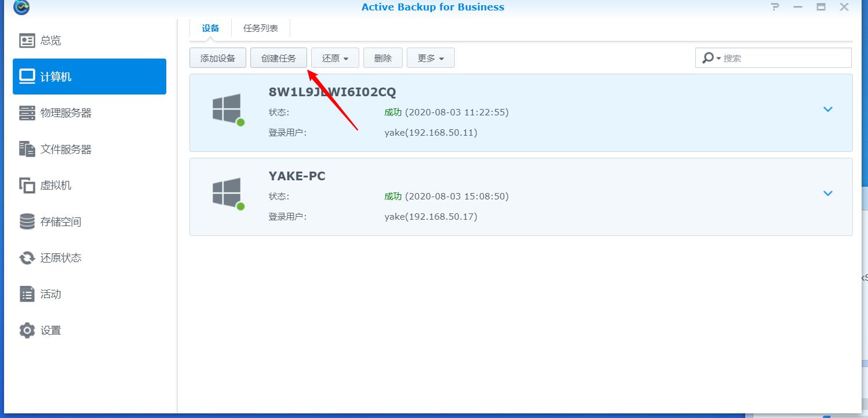This screenshot has height=418, width=868.
Task: Switch to the 任务列表 tab
Action: pyautogui.click(x=261, y=28)
